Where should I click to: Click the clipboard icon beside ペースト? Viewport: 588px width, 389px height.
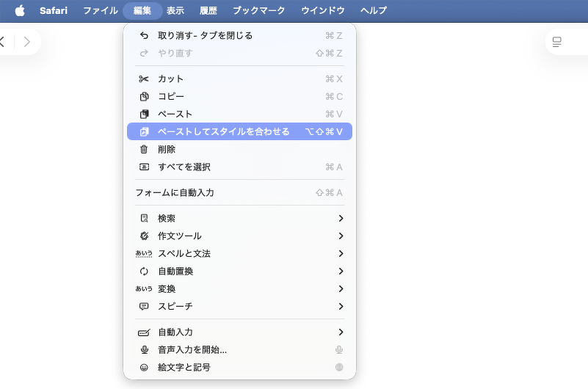coord(144,114)
